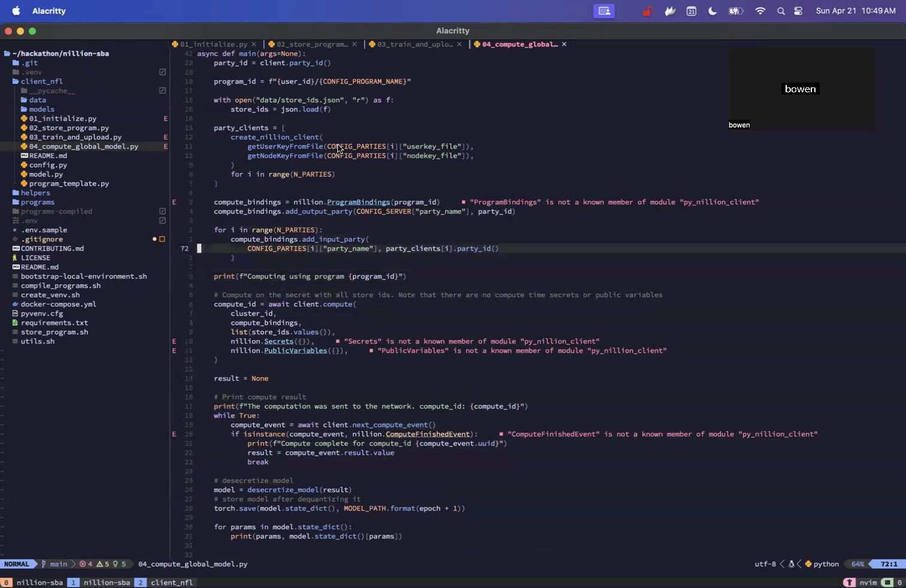This screenshot has height=588, width=906.
Task: Open Spotlight search magnifier
Action: coord(781,11)
